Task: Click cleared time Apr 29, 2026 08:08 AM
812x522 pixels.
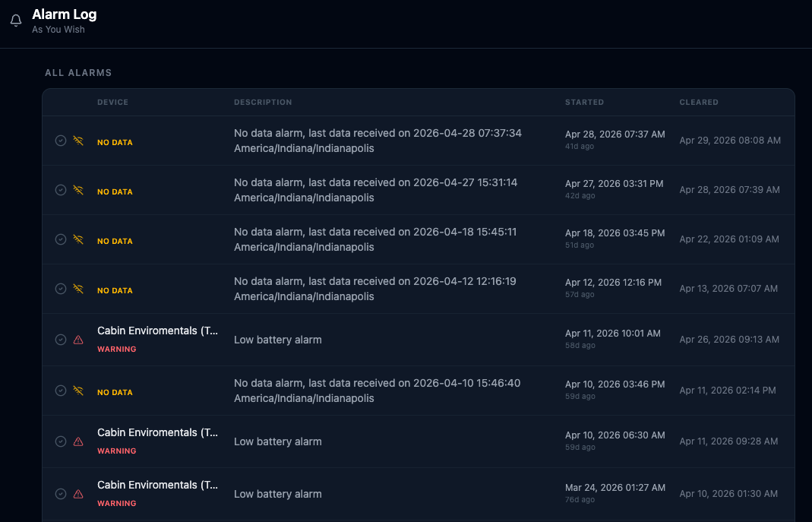Action: point(730,141)
